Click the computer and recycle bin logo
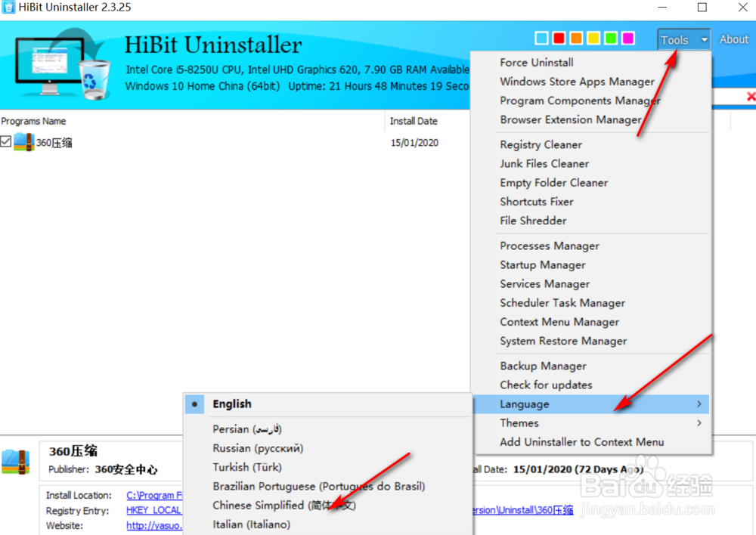Image resolution: width=756 pixels, height=535 pixels. 63,64
